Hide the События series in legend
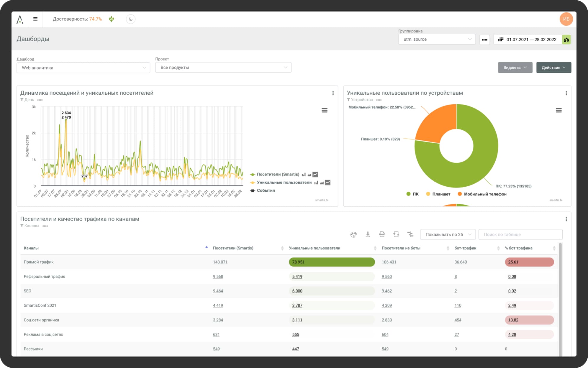 point(266,190)
